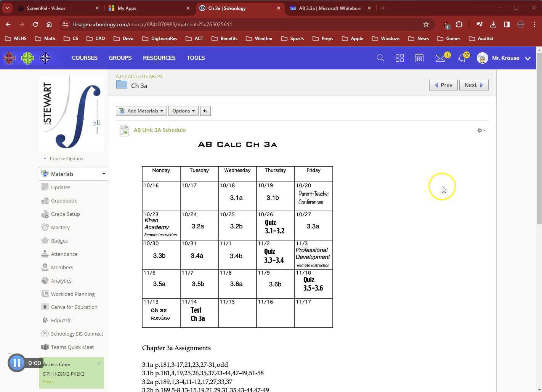Open the app launcher grid icon
The width and height of the screenshot is (542, 392).
click(x=399, y=58)
